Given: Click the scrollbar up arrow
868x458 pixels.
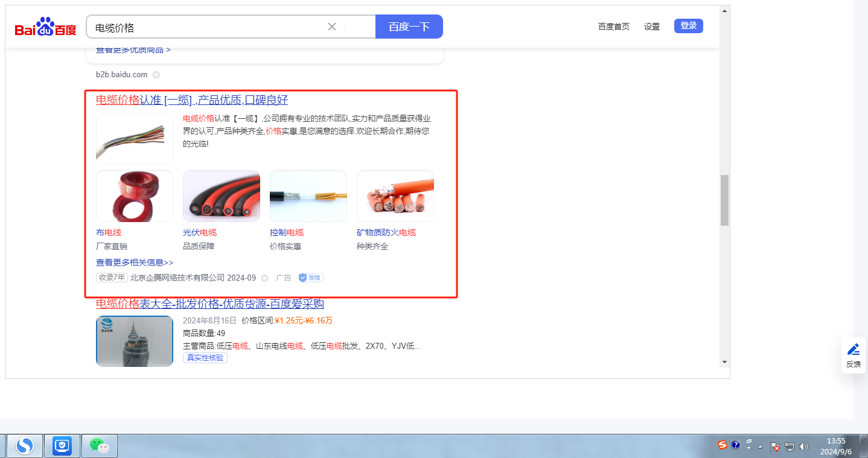Looking at the screenshot, I should click(724, 10).
